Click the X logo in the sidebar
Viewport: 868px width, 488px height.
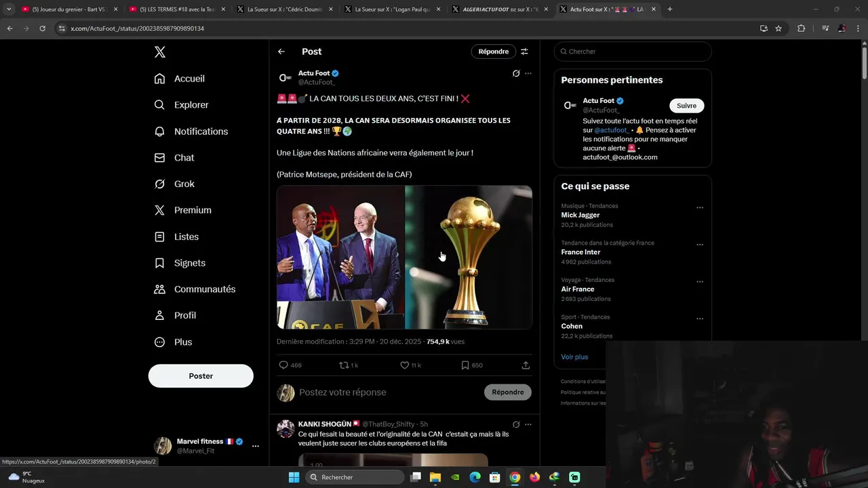tap(159, 52)
